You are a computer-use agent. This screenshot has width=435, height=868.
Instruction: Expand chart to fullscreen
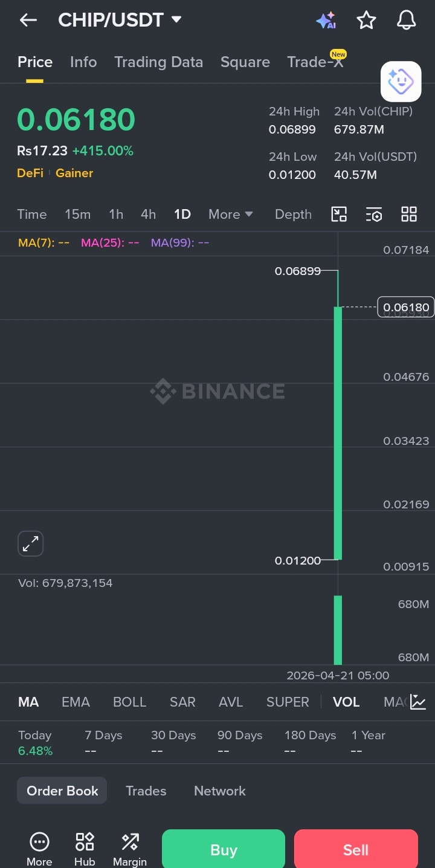click(30, 544)
